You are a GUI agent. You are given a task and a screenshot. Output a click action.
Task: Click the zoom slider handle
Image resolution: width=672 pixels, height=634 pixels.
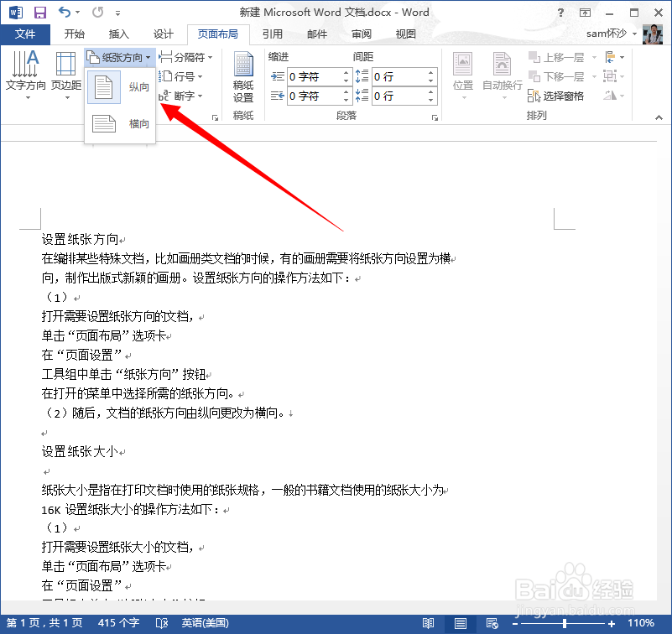[x=565, y=624]
